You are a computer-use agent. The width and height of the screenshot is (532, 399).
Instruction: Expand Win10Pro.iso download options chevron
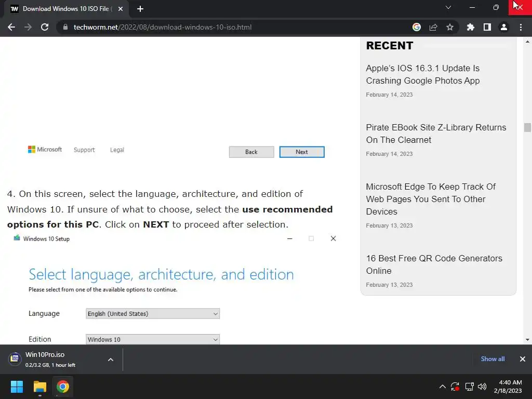pyautogui.click(x=111, y=360)
